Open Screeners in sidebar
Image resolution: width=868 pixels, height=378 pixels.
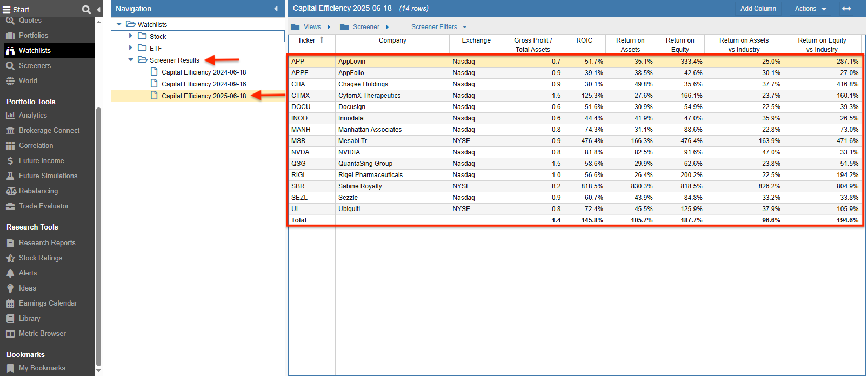pos(35,65)
